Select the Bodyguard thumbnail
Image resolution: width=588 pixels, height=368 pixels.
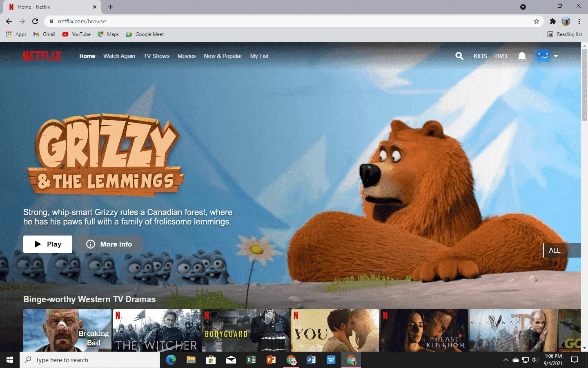point(246,330)
